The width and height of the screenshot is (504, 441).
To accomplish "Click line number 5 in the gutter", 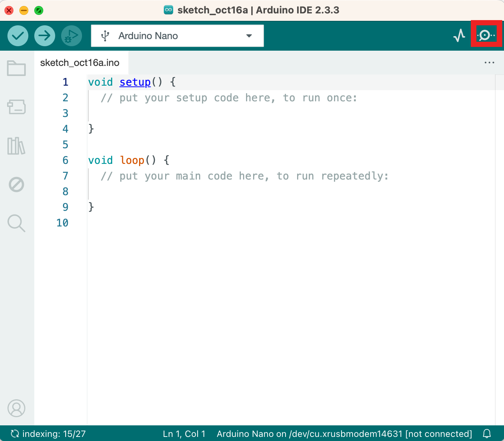I will coord(66,145).
